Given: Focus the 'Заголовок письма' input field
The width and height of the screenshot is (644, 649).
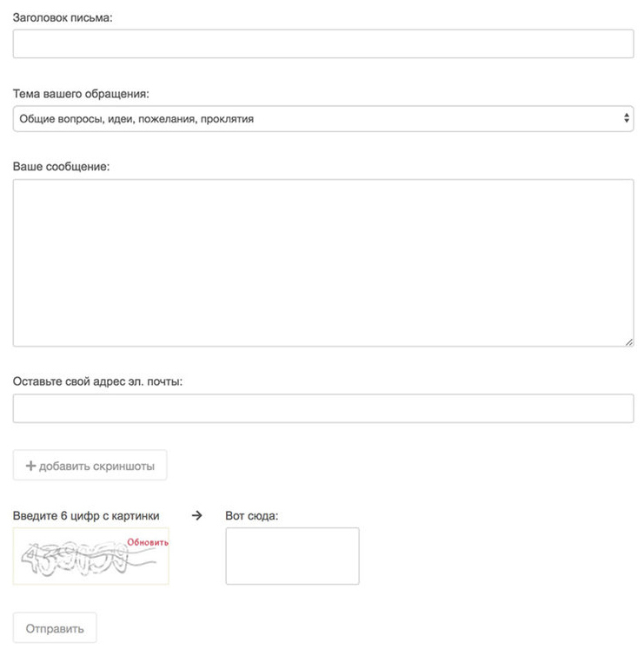Looking at the screenshot, I should [322, 44].
